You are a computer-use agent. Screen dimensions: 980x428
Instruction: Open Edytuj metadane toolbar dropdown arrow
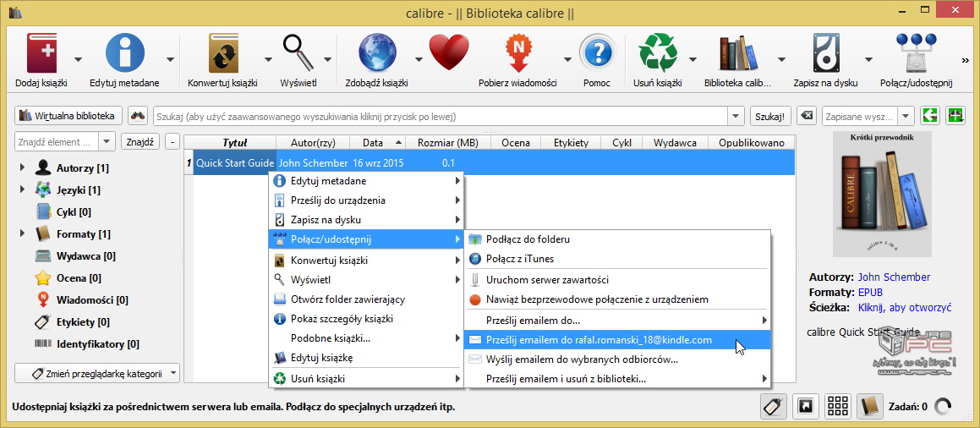[170, 60]
